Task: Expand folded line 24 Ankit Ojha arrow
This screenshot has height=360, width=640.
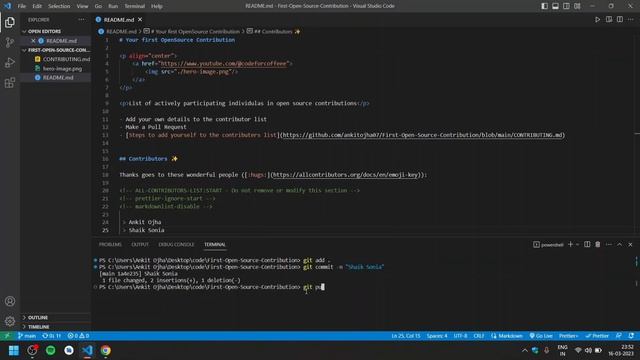Action: (124, 222)
